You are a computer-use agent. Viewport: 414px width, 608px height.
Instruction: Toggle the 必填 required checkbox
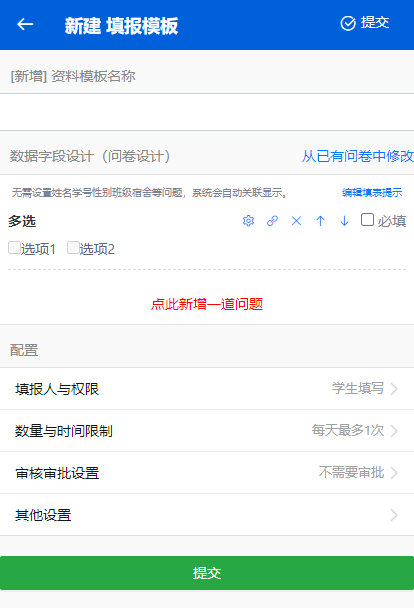(x=367, y=219)
